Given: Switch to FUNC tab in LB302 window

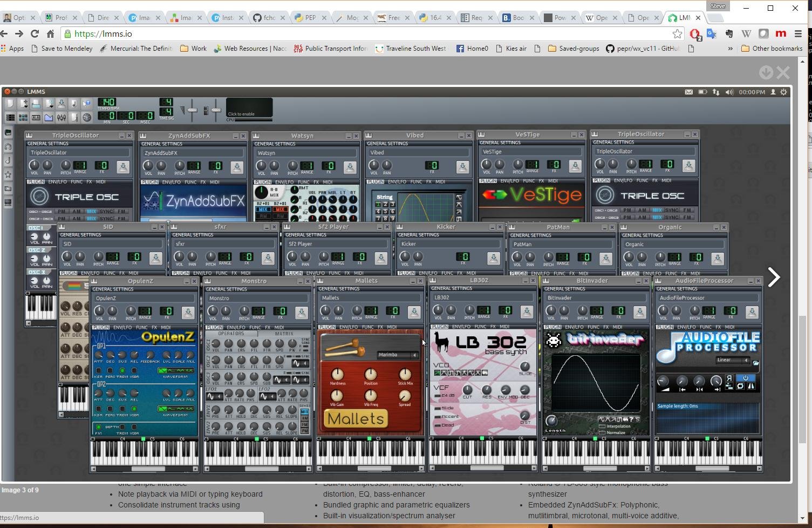Looking at the screenshot, I should click(x=480, y=327).
